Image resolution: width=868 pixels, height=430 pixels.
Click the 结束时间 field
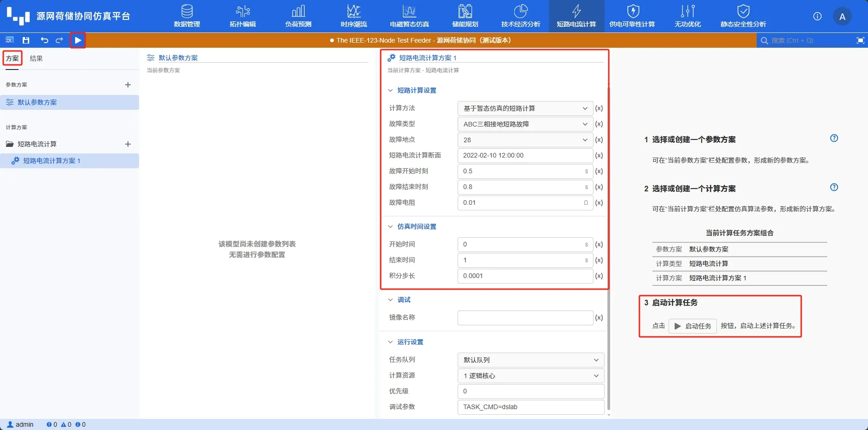coord(525,260)
